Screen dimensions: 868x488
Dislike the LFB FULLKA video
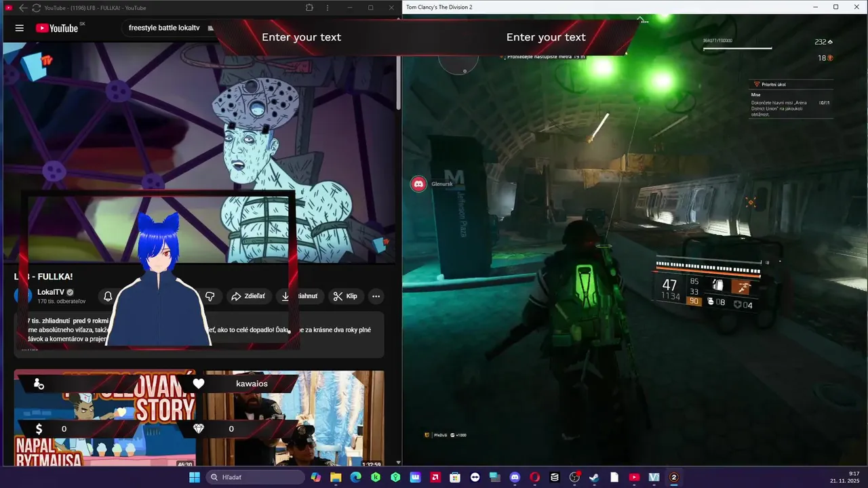click(x=210, y=296)
